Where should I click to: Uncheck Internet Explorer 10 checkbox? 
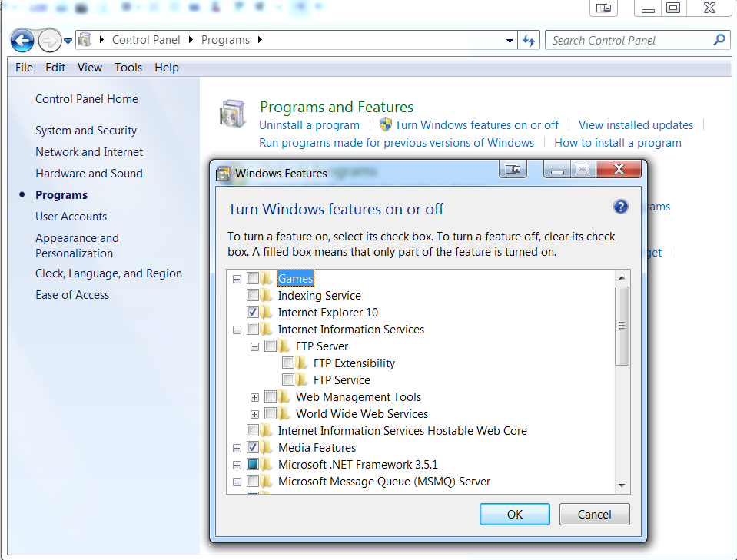(252, 312)
